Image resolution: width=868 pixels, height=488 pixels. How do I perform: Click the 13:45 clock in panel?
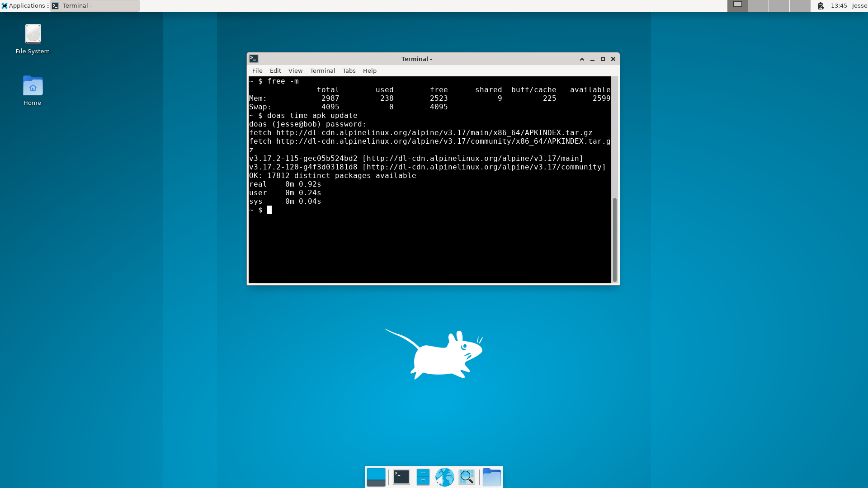click(839, 6)
